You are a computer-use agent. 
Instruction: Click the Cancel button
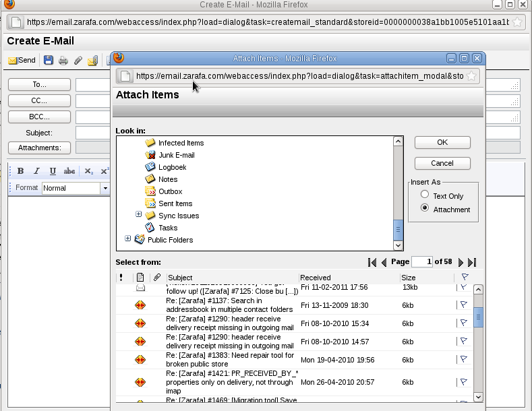(x=442, y=163)
